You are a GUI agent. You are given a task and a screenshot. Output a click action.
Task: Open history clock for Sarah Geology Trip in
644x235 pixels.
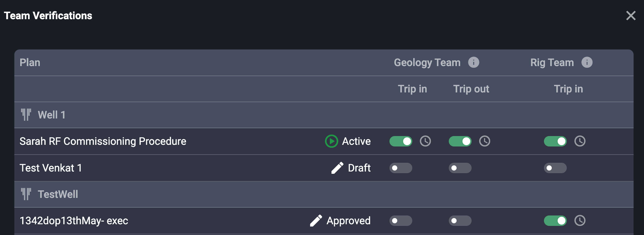425,141
